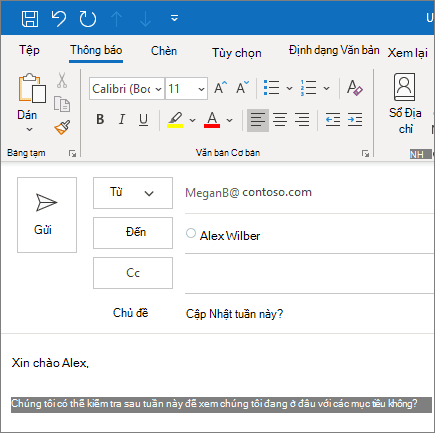Click the empty Cc input field
Image resolution: width=435 pixels, height=433 pixels.
pyautogui.click(x=309, y=273)
